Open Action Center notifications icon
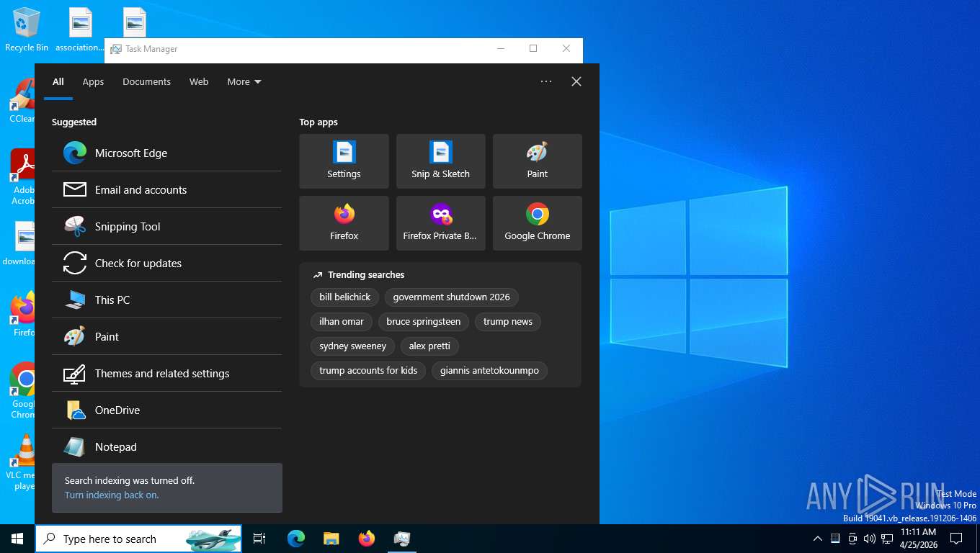The height and width of the screenshot is (553, 980). coord(956,539)
